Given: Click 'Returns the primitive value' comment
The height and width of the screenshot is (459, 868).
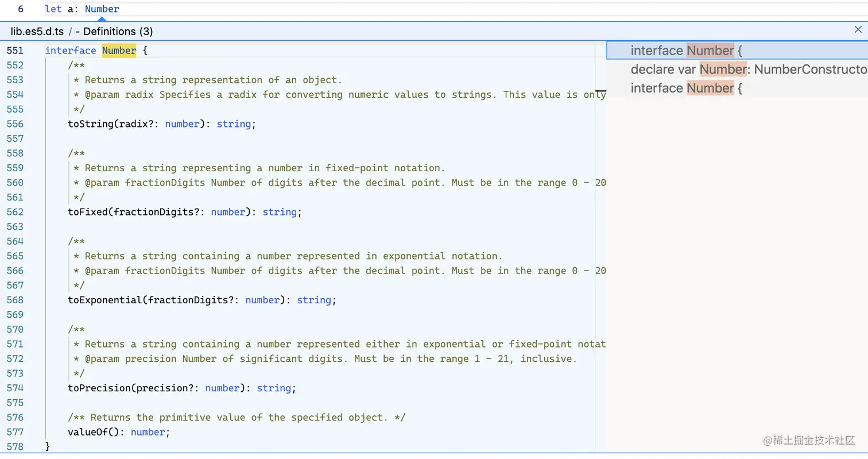Looking at the screenshot, I should point(237,417).
